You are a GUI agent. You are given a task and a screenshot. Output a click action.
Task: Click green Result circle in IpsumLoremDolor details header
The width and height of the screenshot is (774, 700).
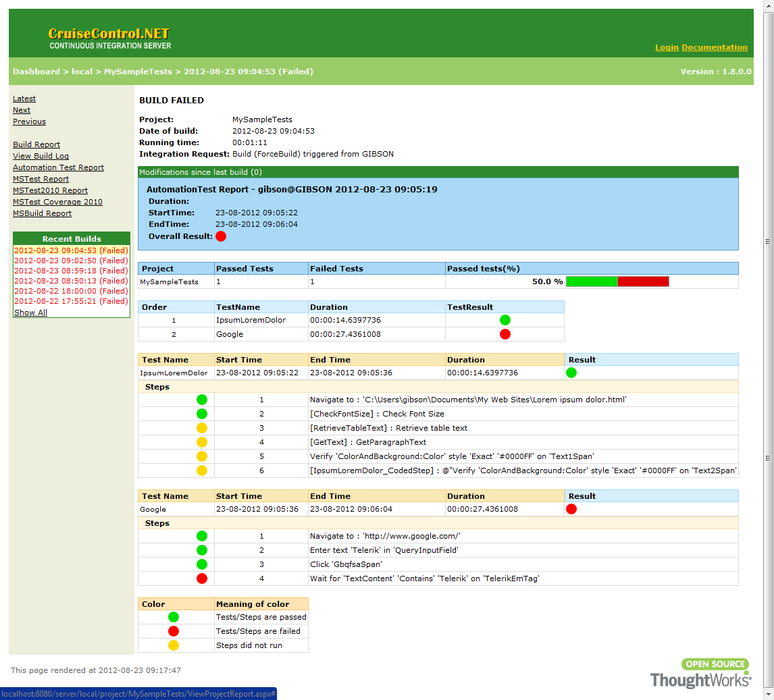[x=571, y=373]
